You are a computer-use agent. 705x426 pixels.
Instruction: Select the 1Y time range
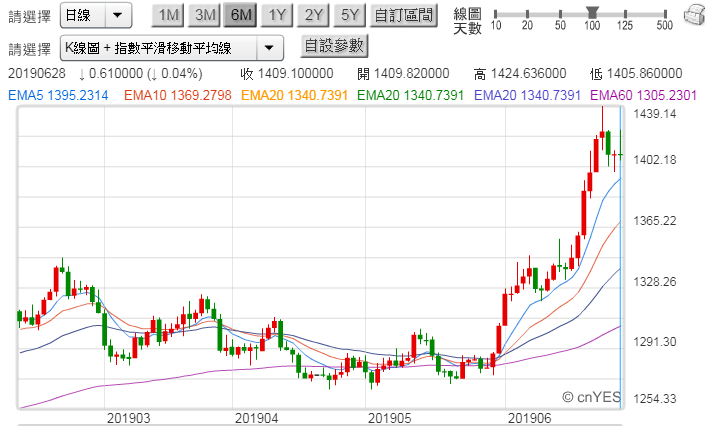click(x=277, y=15)
